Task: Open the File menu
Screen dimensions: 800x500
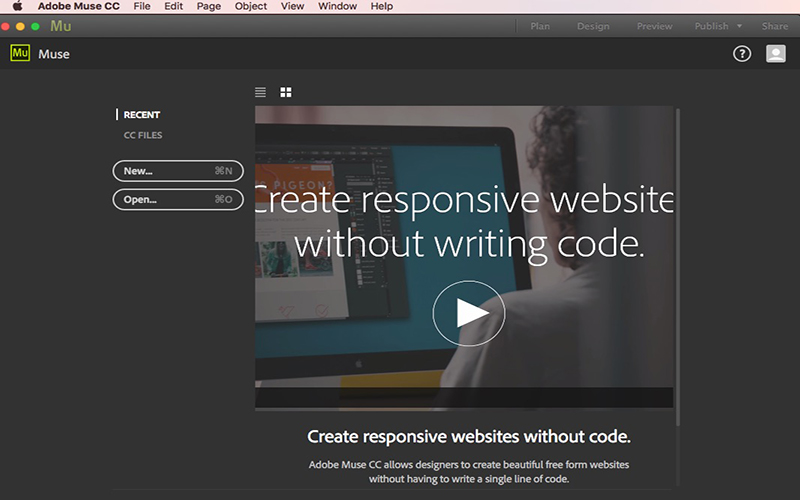Action: [x=142, y=6]
